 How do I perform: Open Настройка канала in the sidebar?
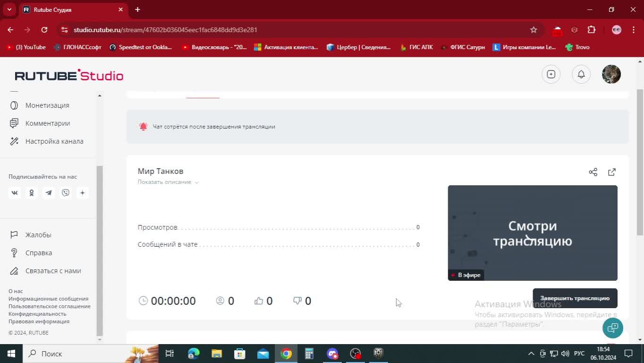pyautogui.click(x=47, y=141)
